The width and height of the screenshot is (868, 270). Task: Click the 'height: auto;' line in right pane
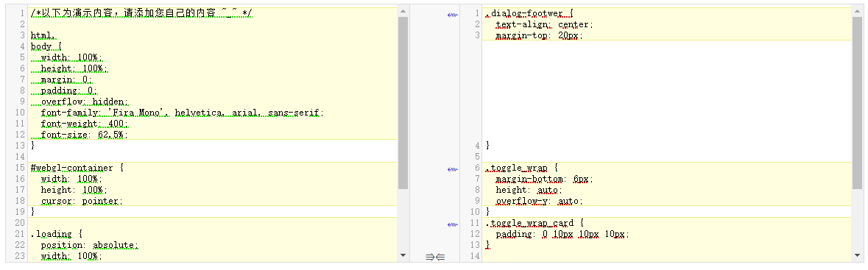tap(529, 190)
